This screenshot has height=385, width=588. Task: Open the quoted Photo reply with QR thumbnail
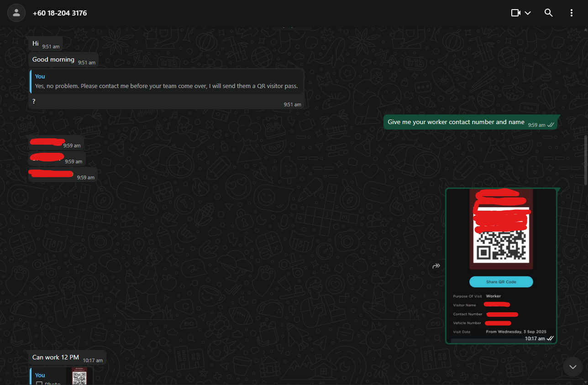(62, 376)
